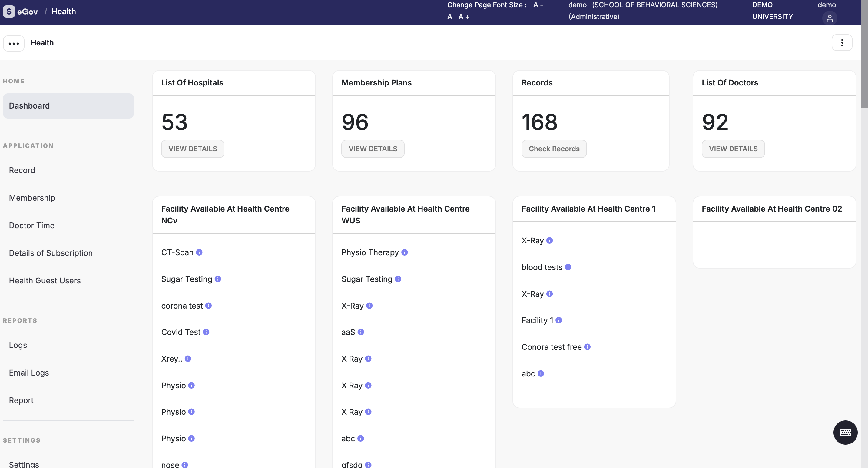Screen dimensions: 868x468
Task: Open the keyboard shortcuts floating button
Action: click(x=845, y=433)
